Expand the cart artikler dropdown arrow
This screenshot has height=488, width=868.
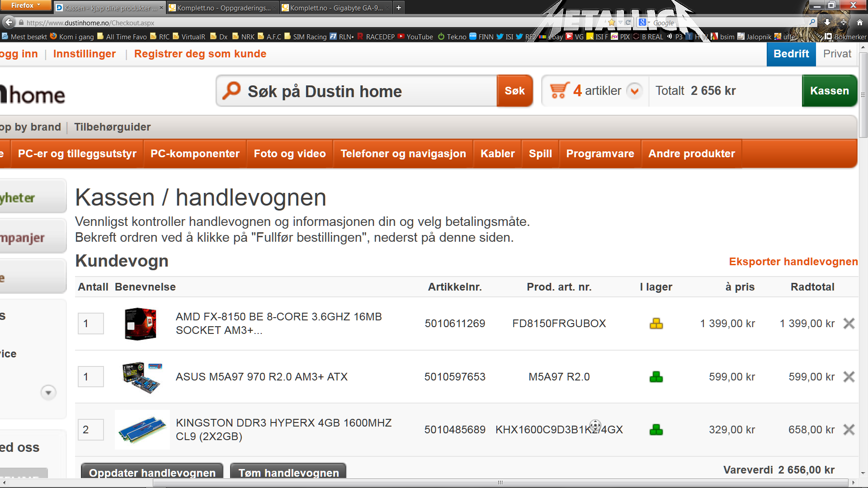634,91
